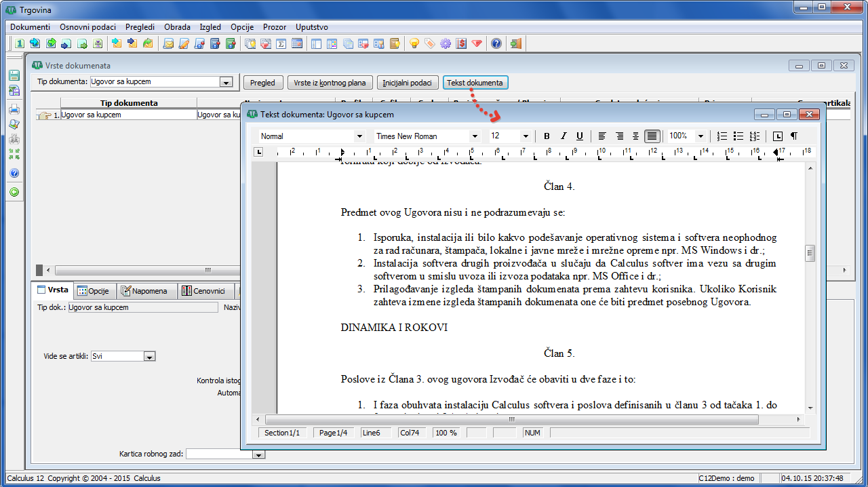
Task: Click the green back arrow sidebar icon
Action: 14,192
